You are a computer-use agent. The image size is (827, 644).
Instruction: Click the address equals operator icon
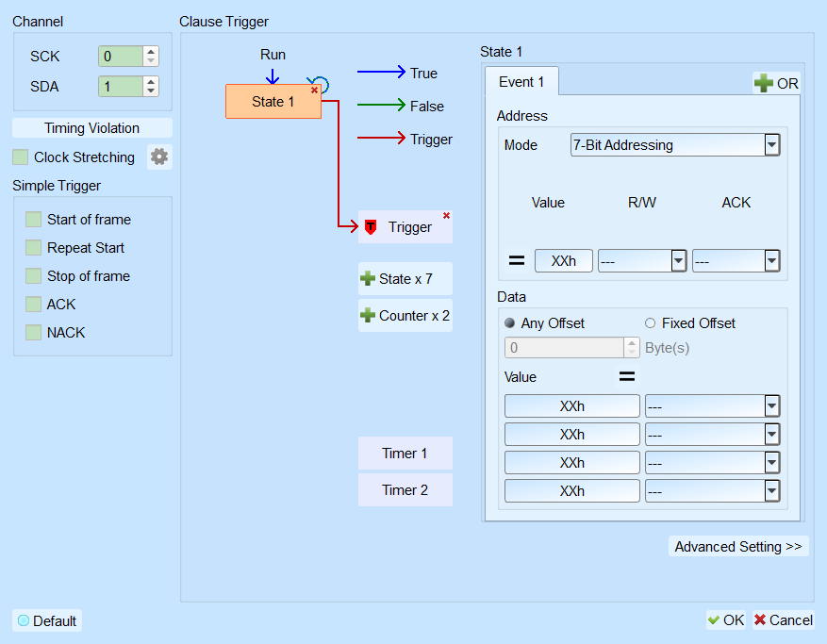(517, 260)
